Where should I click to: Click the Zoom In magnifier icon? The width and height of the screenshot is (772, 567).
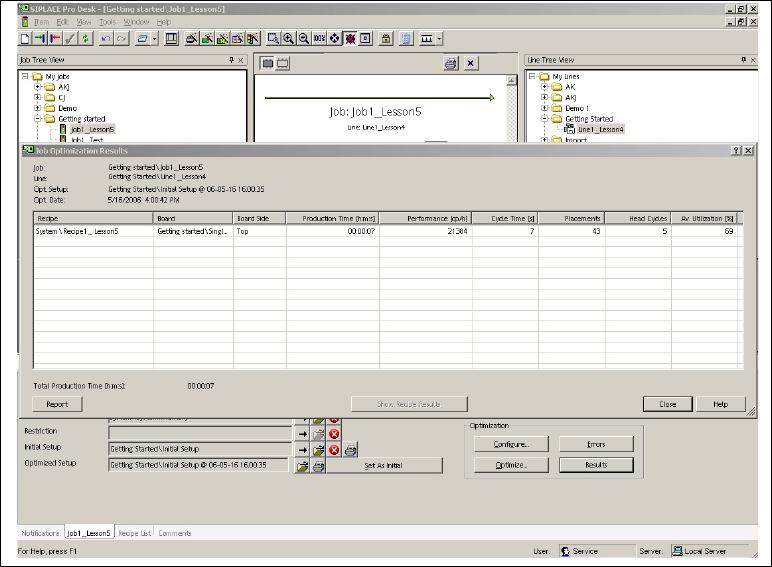tap(288, 38)
